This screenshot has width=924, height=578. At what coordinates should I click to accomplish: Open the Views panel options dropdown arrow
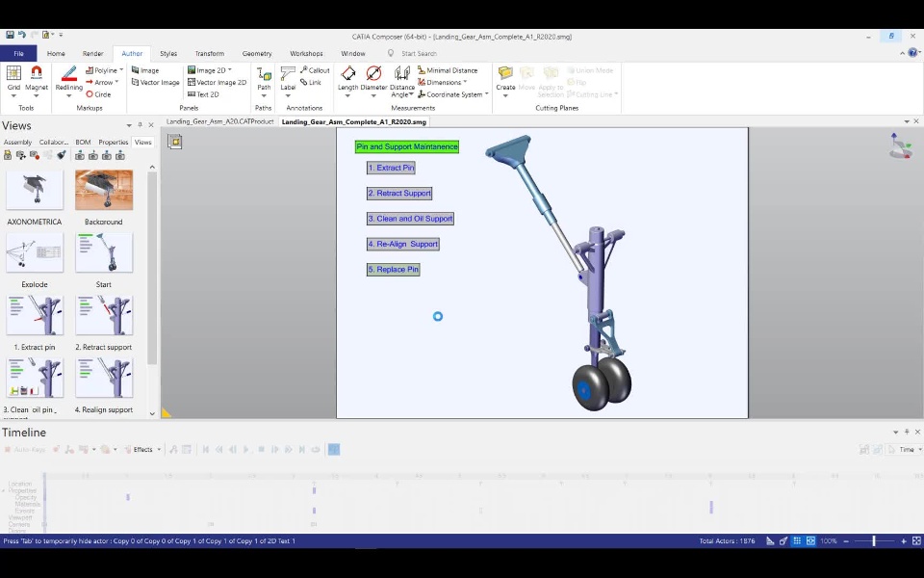click(128, 125)
